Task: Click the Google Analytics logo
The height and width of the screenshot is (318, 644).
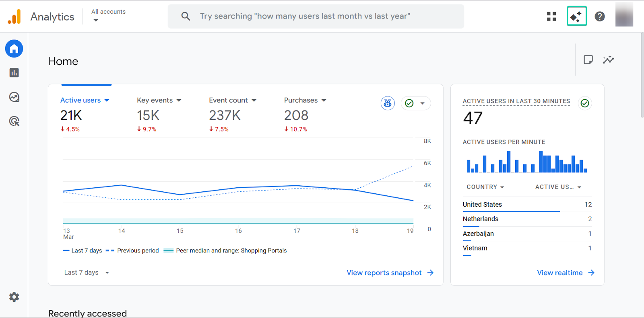Action: click(x=14, y=16)
